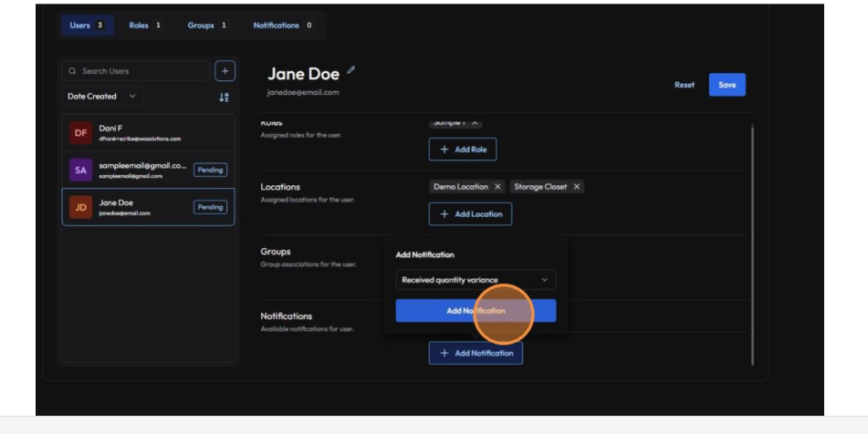Select user sampleemail@gmail.com
Image resolution: width=868 pixels, height=434 pixels.
tap(148, 170)
